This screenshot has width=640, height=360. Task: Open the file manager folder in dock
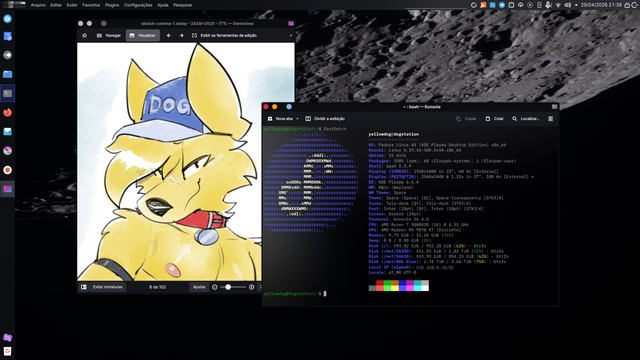[x=7, y=74]
